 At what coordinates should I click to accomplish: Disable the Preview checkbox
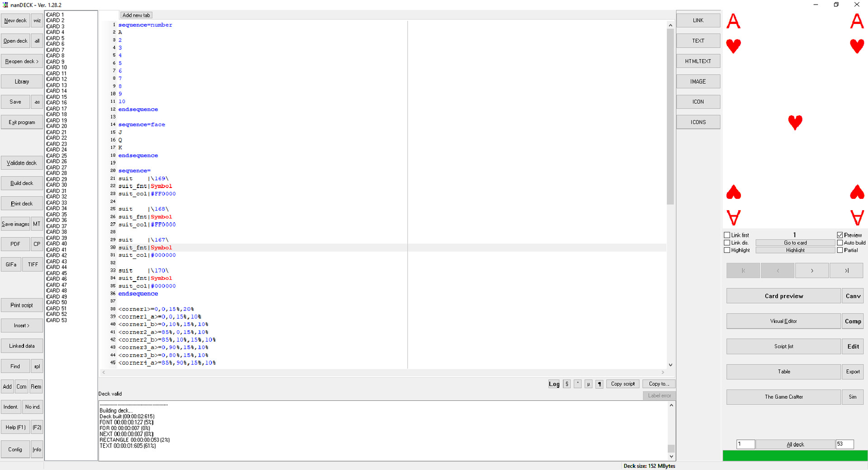point(840,235)
